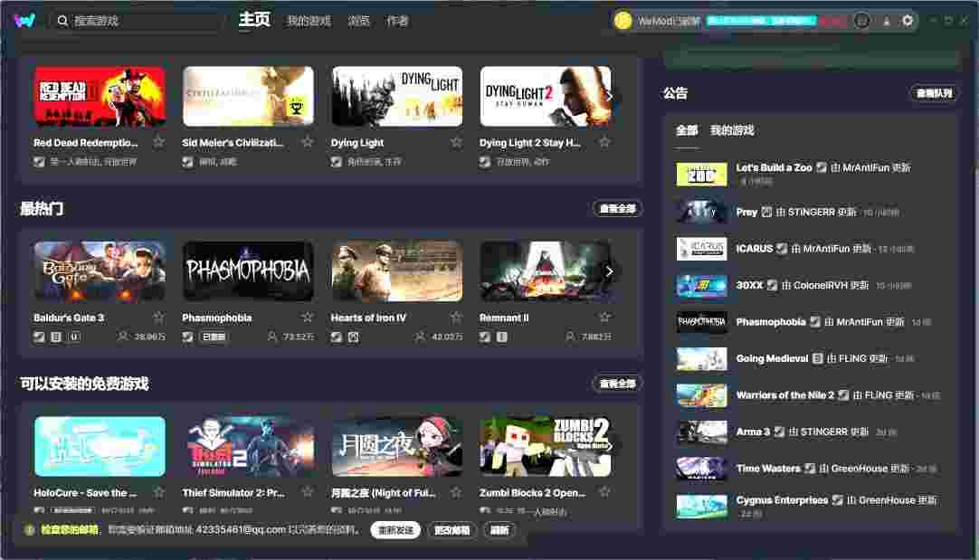Click the second platform icon under Remnant II

502,337
